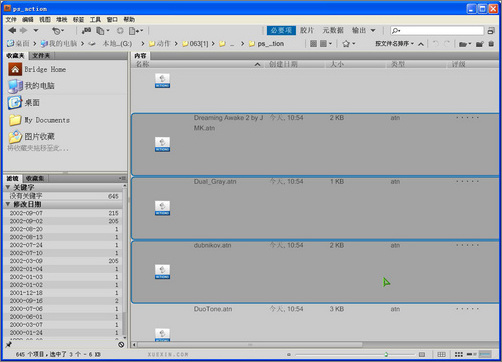The width and height of the screenshot is (502, 362).
Task: Click the get photos from camera icon
Action: [86, 31]
